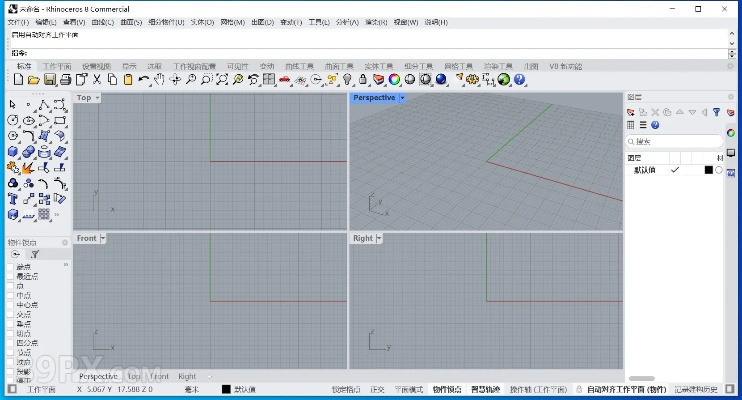Select the pointer selection tool in sidebar
The height and width of the screenshot is (400, 742).
click(13, 105)
